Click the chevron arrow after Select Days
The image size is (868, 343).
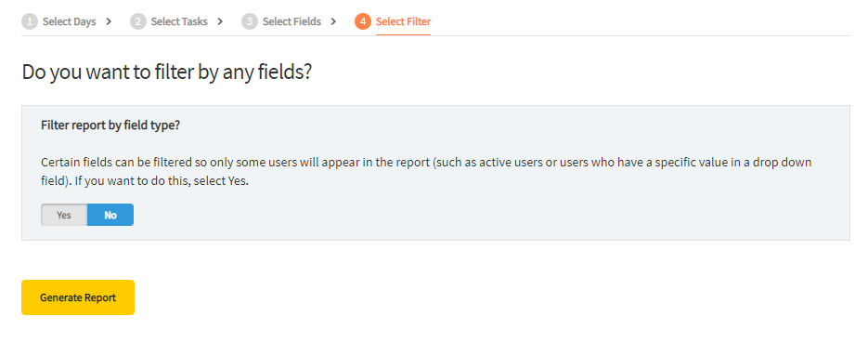[x=109, y=21]
